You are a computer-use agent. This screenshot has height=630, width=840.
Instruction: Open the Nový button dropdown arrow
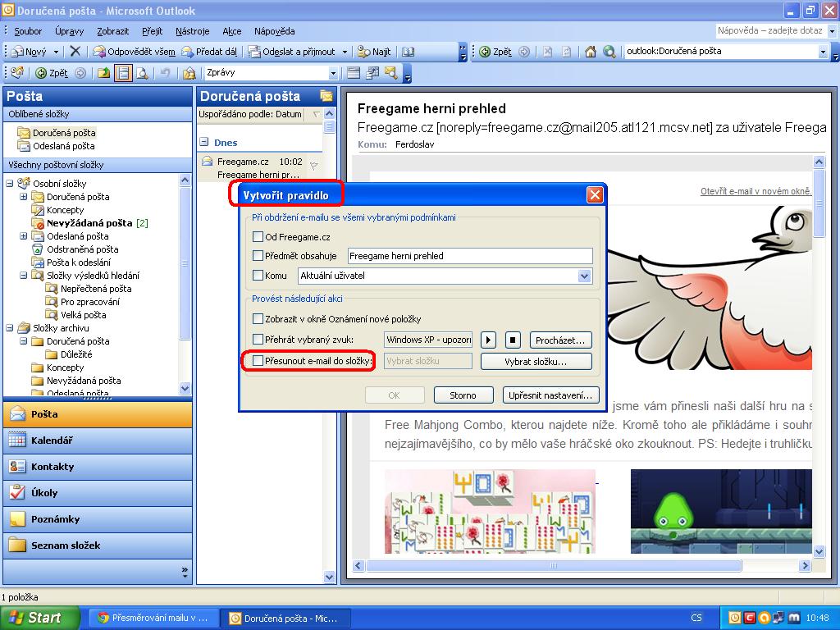tap(56, 52)
